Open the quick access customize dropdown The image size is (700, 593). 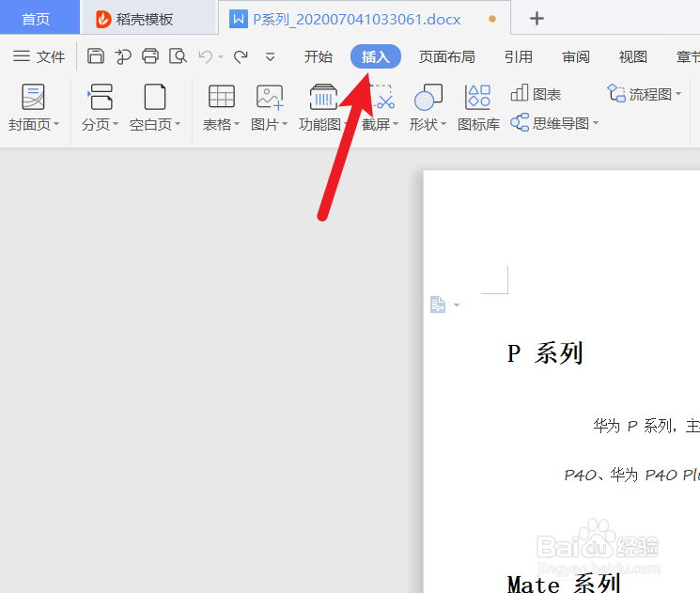point(270,57)
